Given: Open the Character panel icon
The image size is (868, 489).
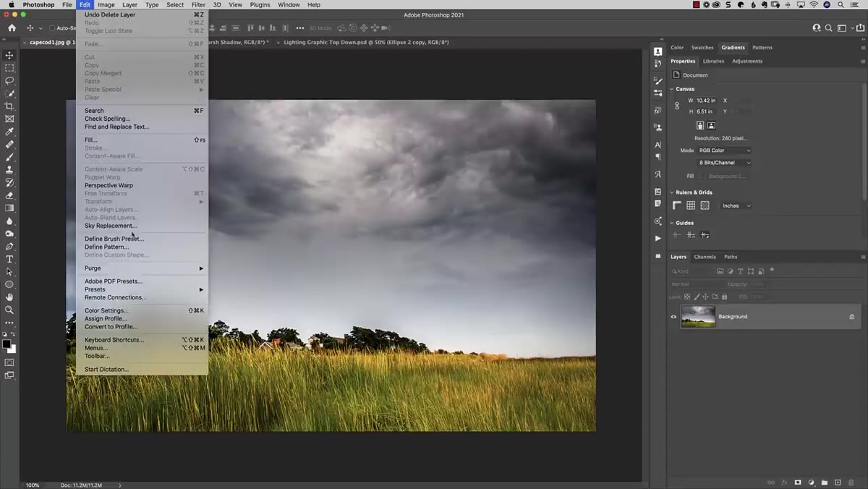Looking at the screenshot, I should pos(658,145).
